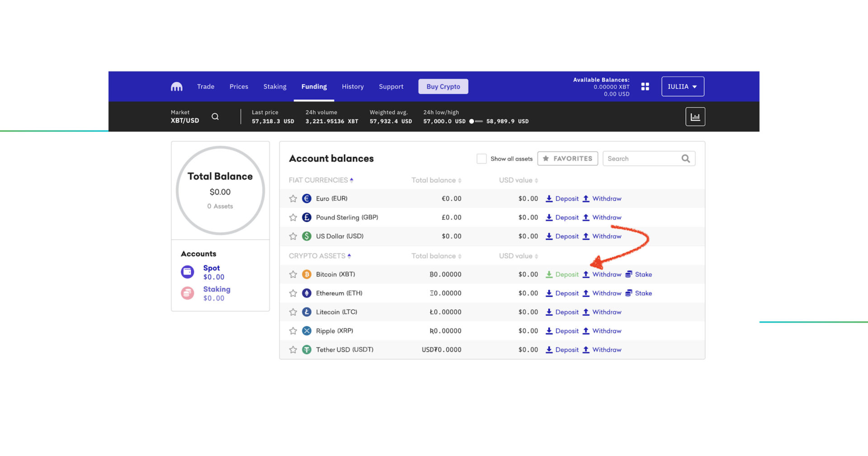Toggle the favorite star for Euro (EUR)

[x=292, y=198]
